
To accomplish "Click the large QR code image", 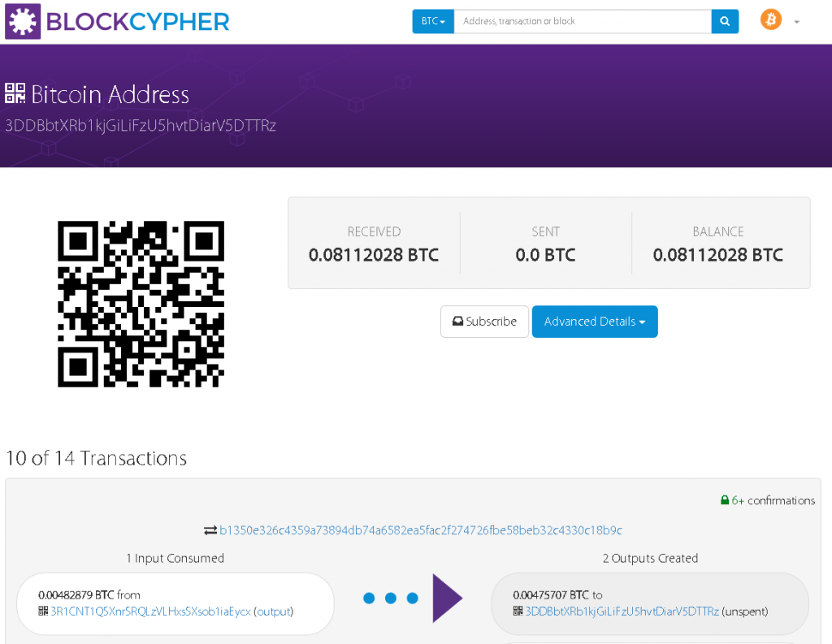I will 141,304.
